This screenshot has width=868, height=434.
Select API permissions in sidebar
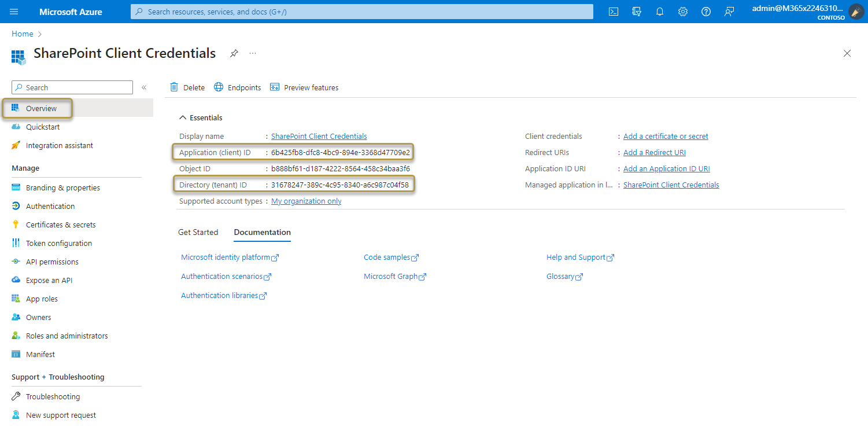pyautogui.click(x=52, y=262)
